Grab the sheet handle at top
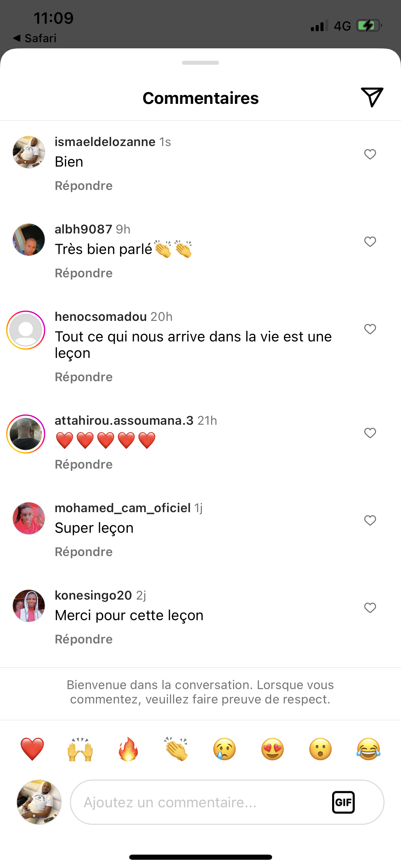 (x=200, y=63)
